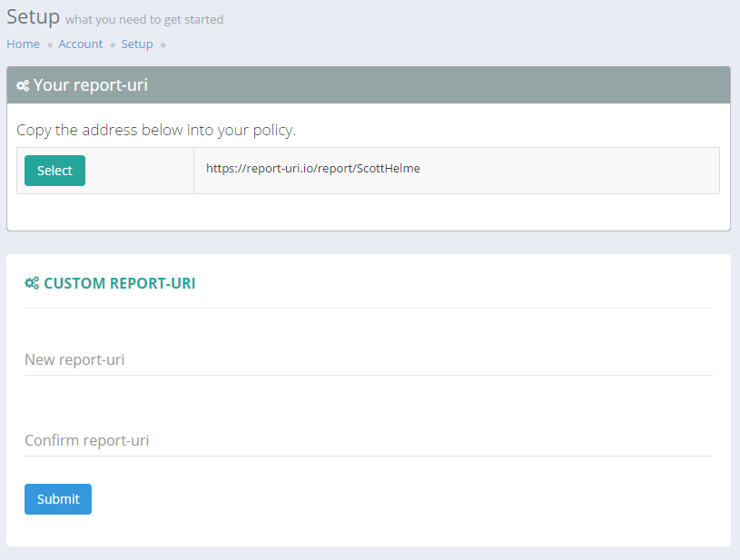This screenshot has height=560, width=740.
Task: Click the Setup breadcrumb link
Action: tap(137, 44)
